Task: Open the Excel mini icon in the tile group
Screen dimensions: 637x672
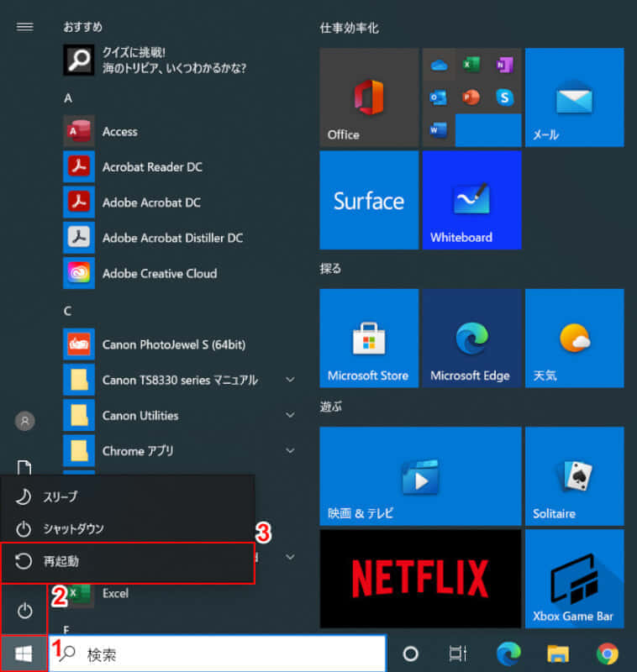Action: click(x=471, y=65)
